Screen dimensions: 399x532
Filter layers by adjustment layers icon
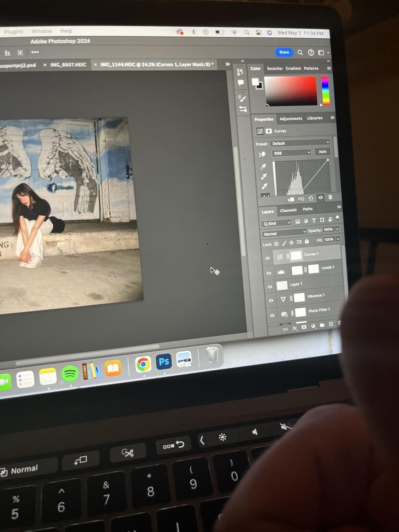pyautogui.click(x=306, y=221)
